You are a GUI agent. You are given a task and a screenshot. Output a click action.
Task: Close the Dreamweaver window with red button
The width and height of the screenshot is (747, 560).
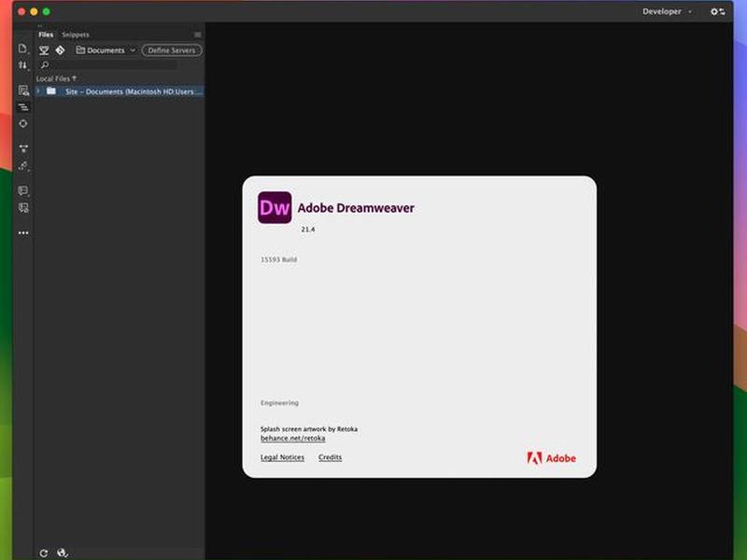click(21, 11)
